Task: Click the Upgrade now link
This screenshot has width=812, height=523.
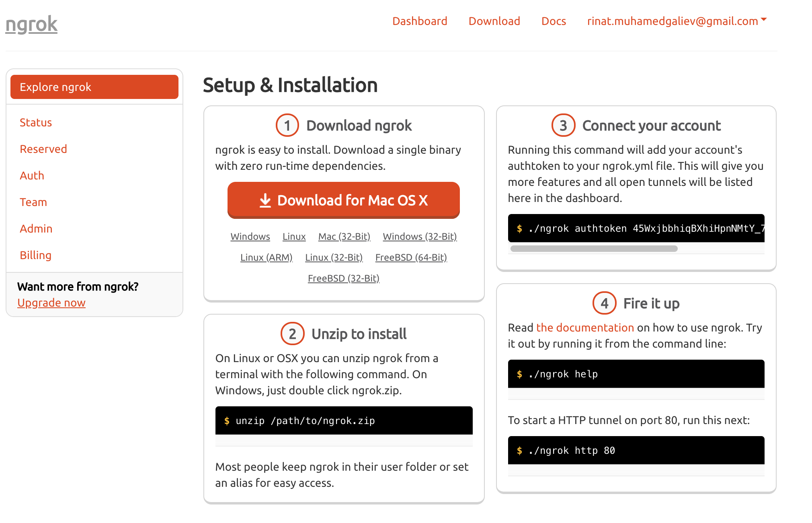Action: (51, 303)
